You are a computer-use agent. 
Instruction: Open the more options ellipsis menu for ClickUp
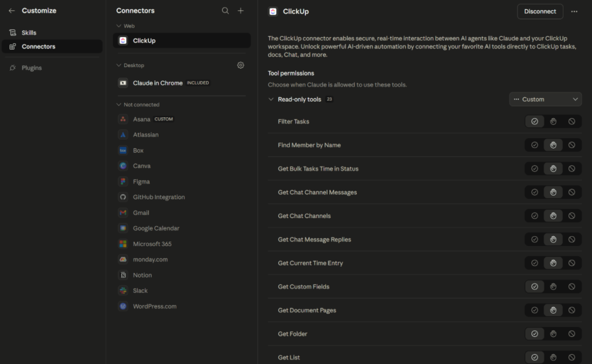(574, 12)
